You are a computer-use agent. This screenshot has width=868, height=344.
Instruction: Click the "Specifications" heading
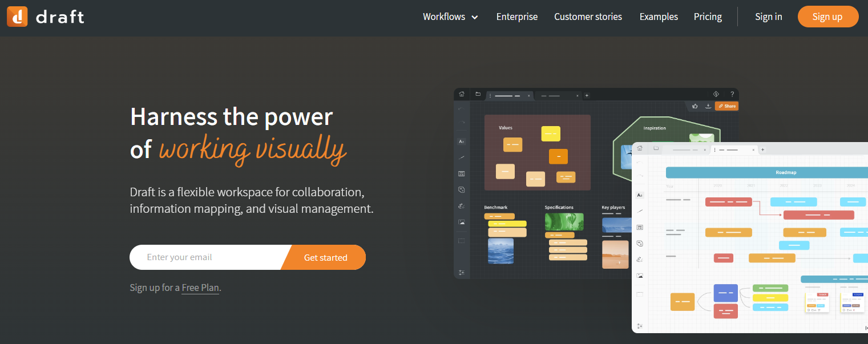(x=559, y=207)
